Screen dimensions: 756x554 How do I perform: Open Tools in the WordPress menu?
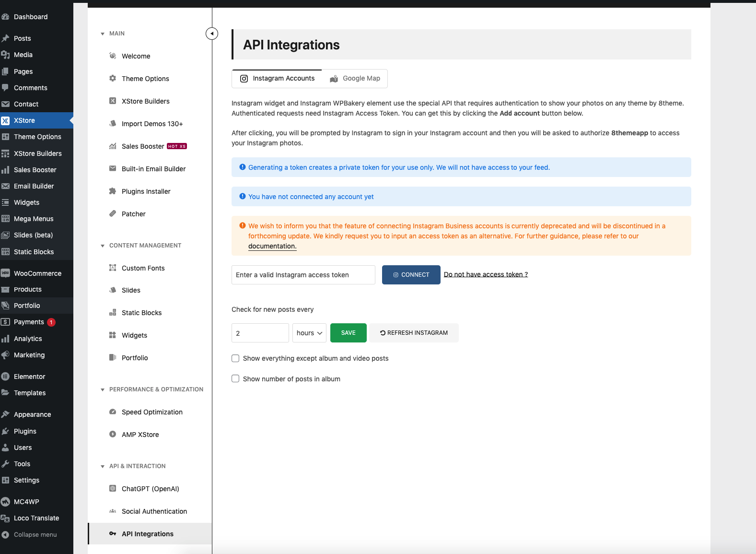[36, 464]
